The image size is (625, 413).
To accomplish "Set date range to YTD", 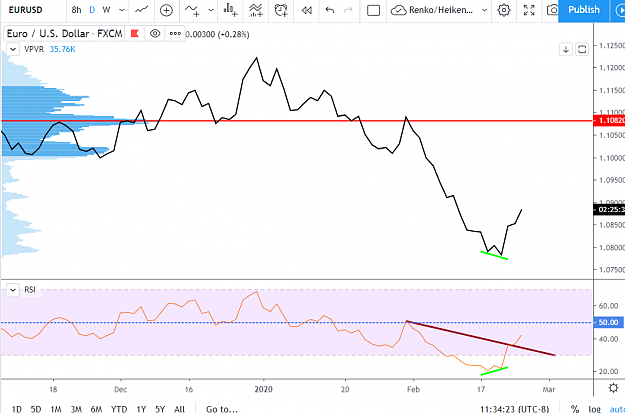I will (119, 409).
